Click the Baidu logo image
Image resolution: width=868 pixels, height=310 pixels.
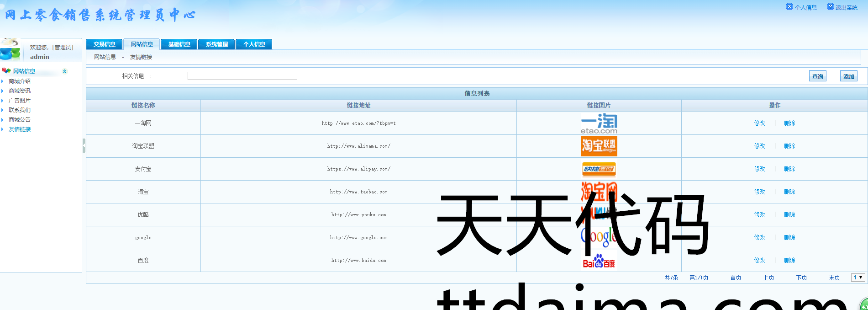point(599,262)
